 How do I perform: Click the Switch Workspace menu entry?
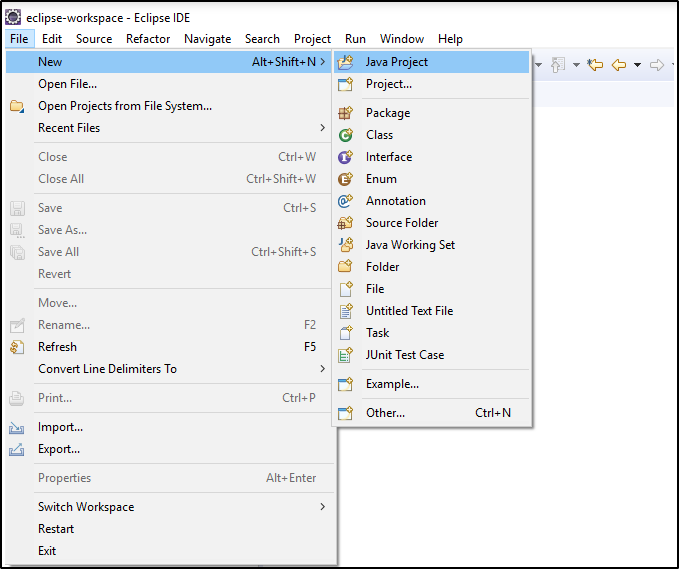171,507
